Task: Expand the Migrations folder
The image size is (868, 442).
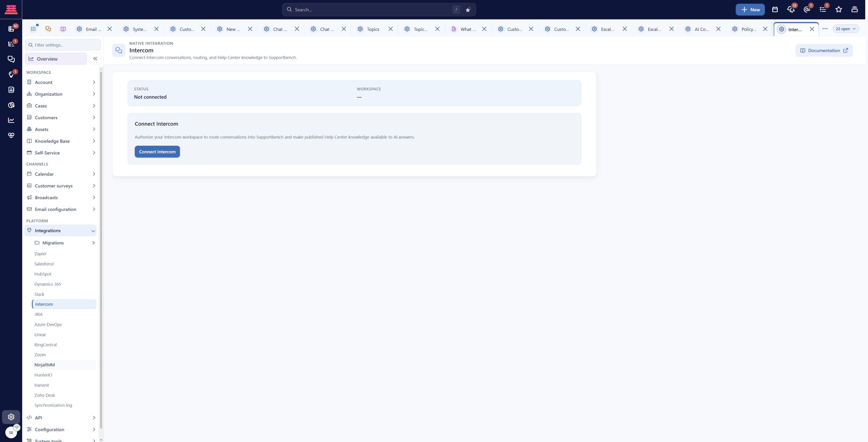Action: 64,243
